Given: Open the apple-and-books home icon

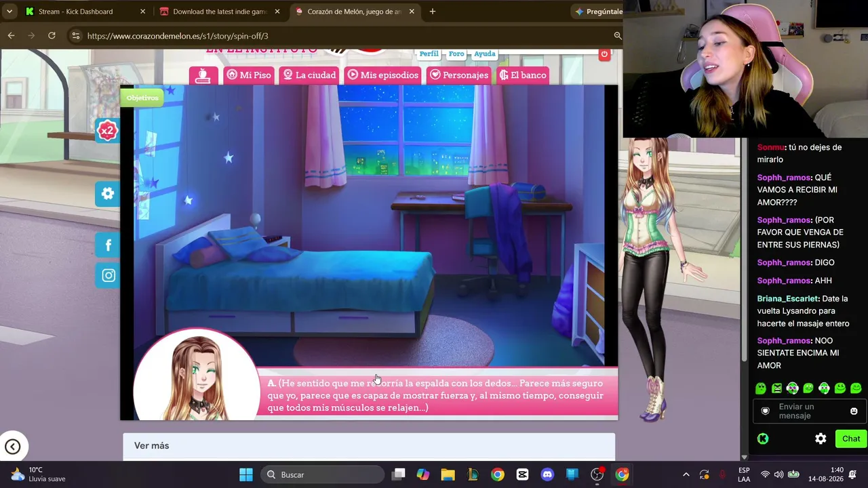Looking at the screenshot, I should (203, 75).
